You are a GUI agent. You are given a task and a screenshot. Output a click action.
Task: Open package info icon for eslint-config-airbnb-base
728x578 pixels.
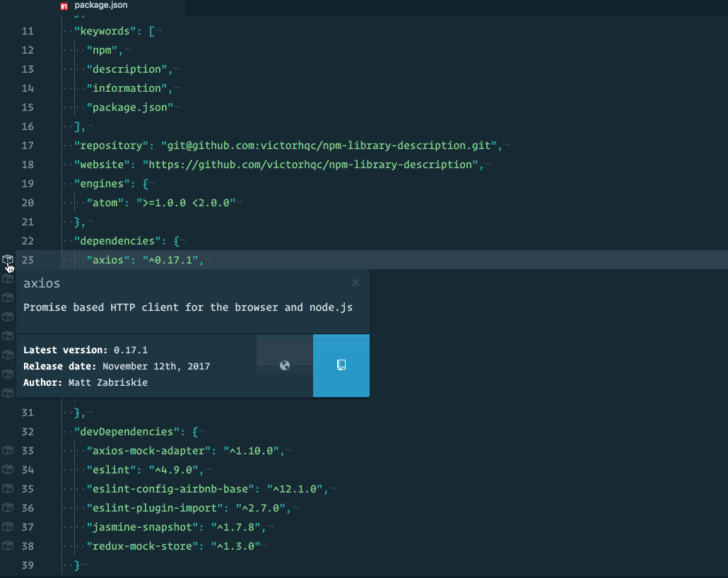(8, 488)
